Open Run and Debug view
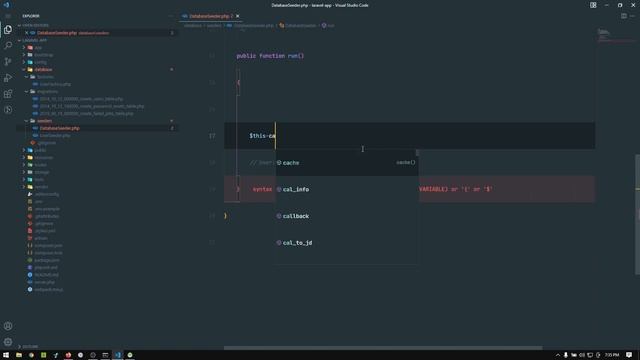The image size is (640, 360). click(x=8, y=78)
